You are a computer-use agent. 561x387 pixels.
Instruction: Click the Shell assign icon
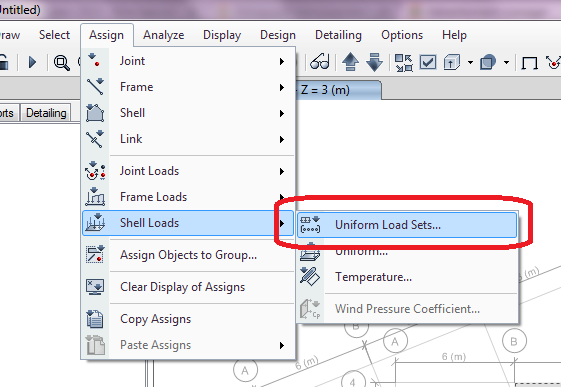(95, 113)
